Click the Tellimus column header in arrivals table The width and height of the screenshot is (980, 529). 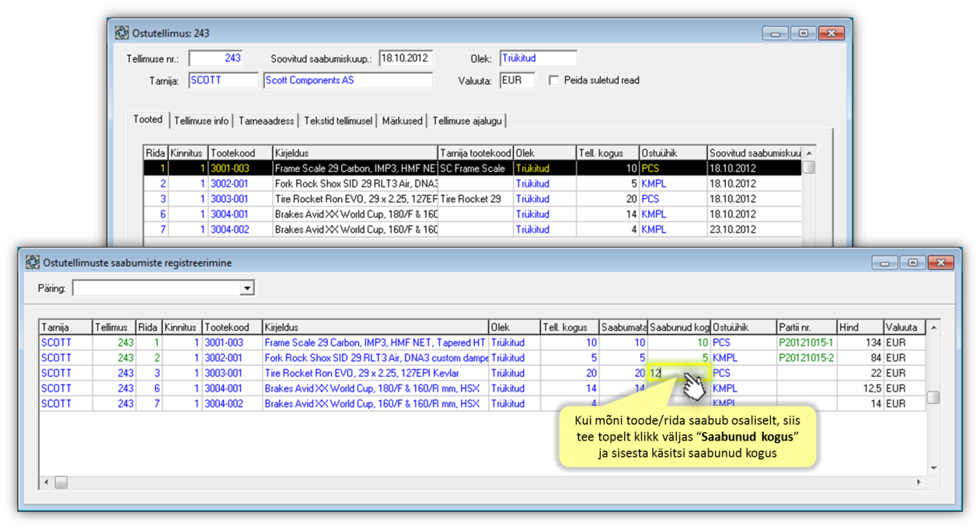(x=113, y=327)
